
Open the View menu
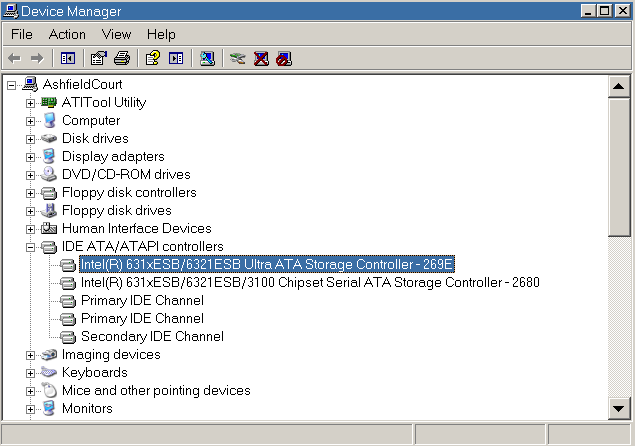(x=117, y=34)
